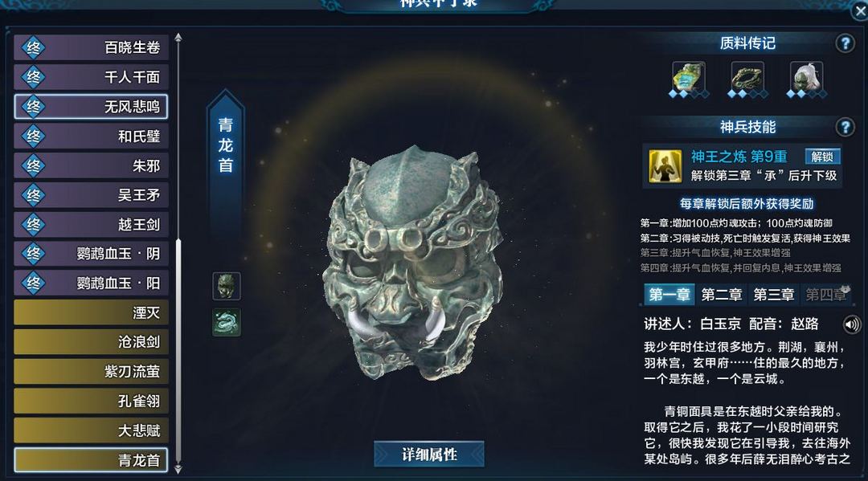Open the jade ring material icon

747,78
